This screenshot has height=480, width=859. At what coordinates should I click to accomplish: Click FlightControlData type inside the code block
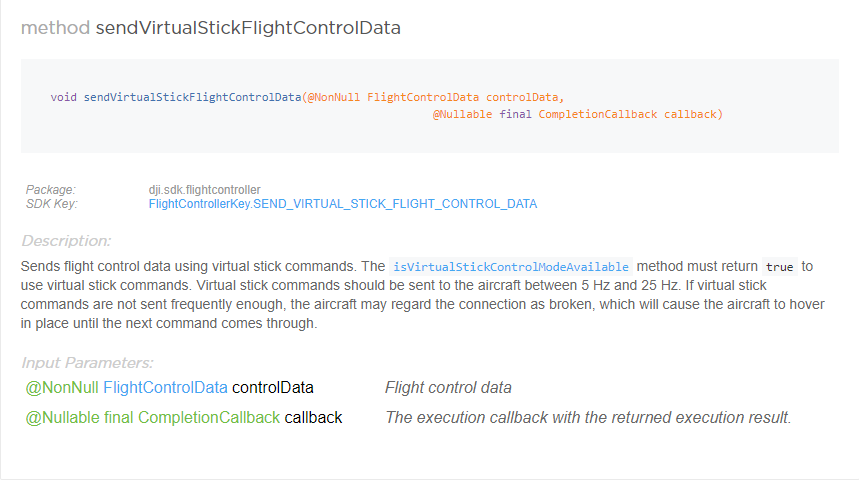point(423,97)
